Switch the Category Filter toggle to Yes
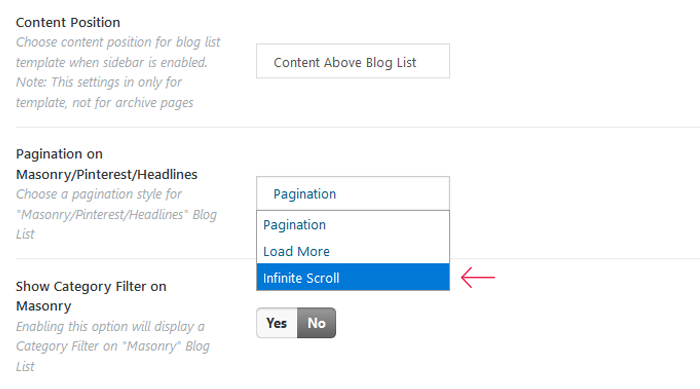Screen dimensions: 700x389 (x=277, y=322)
